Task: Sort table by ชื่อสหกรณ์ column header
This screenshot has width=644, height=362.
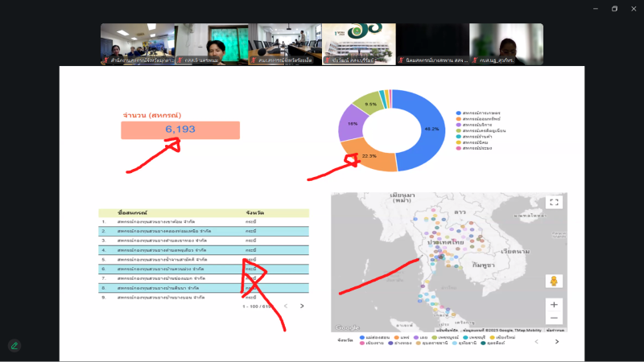Action: click(x=133, y=213)
